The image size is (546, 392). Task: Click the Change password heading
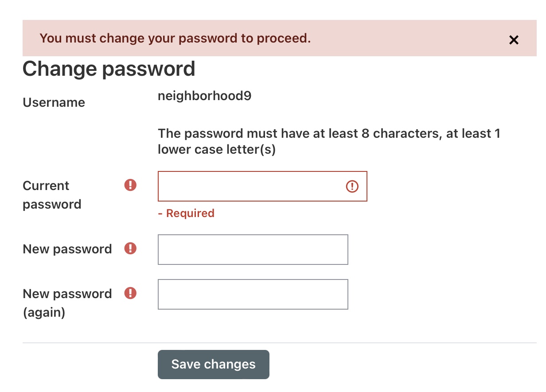pyautogui.click(x=109, y=69)
